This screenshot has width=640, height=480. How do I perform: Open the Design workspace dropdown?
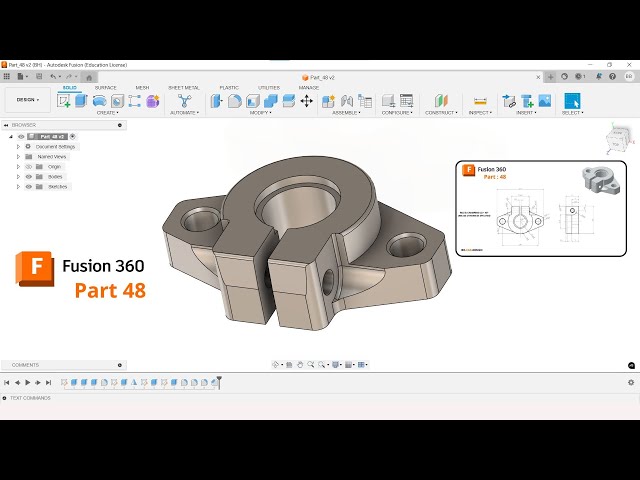(28, 100)
